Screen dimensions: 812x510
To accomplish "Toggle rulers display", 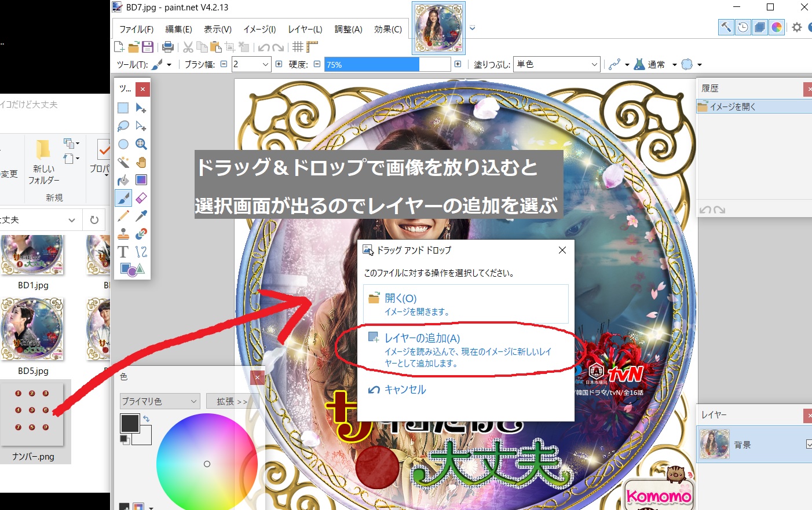I will (312, 47).
